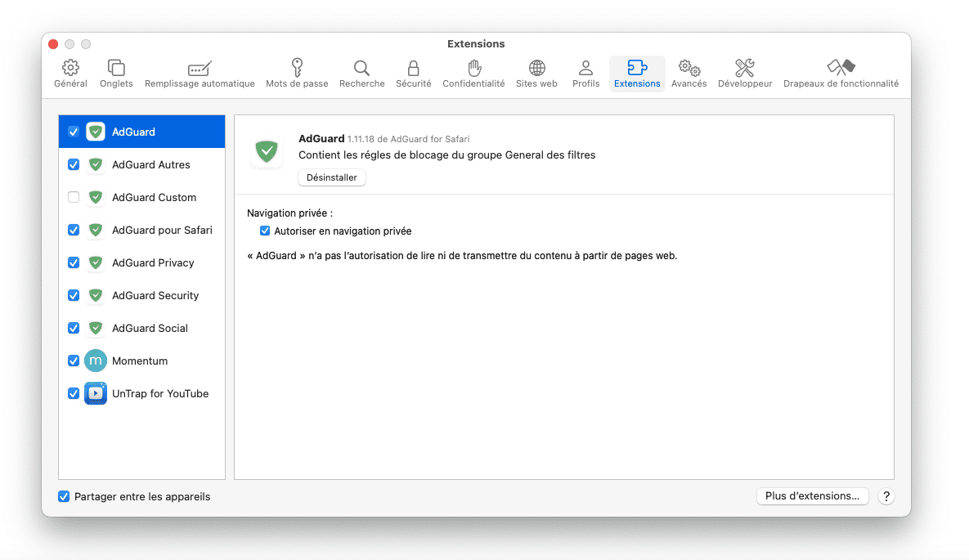Click the Désinstaller button
969x560 pixels.
[x=332, y=177]
